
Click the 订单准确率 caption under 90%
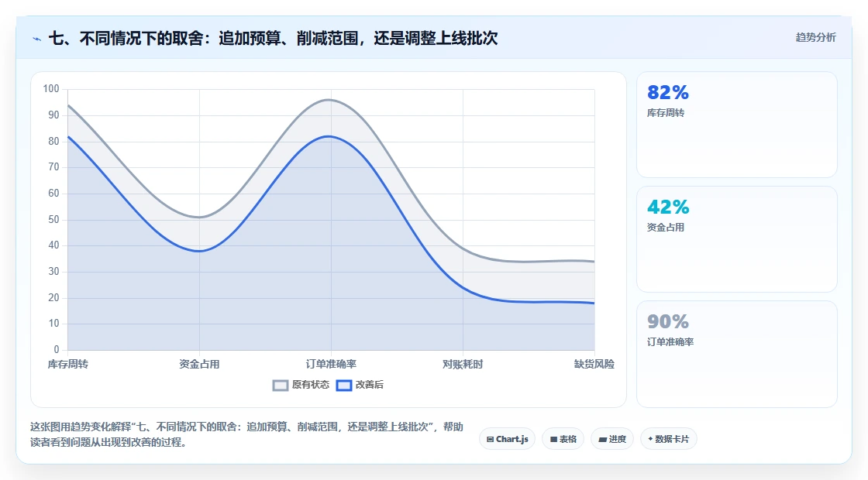pyautogui.click(x=670, y=341)
